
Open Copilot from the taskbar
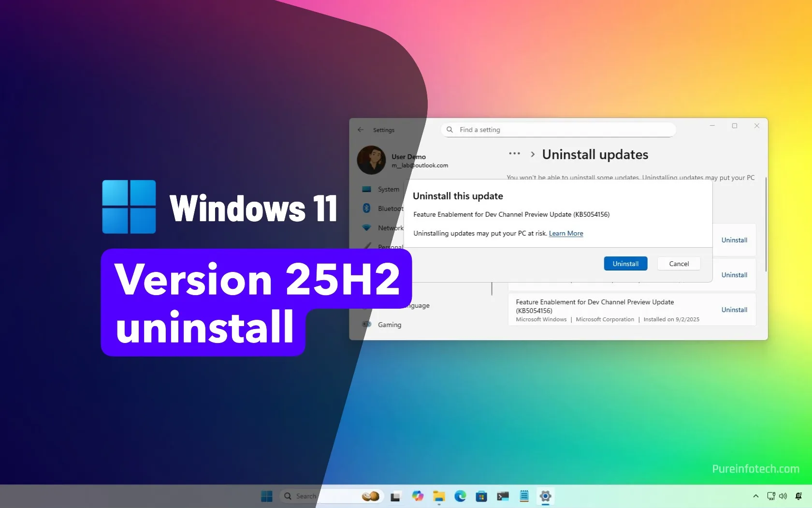[418, 496]
